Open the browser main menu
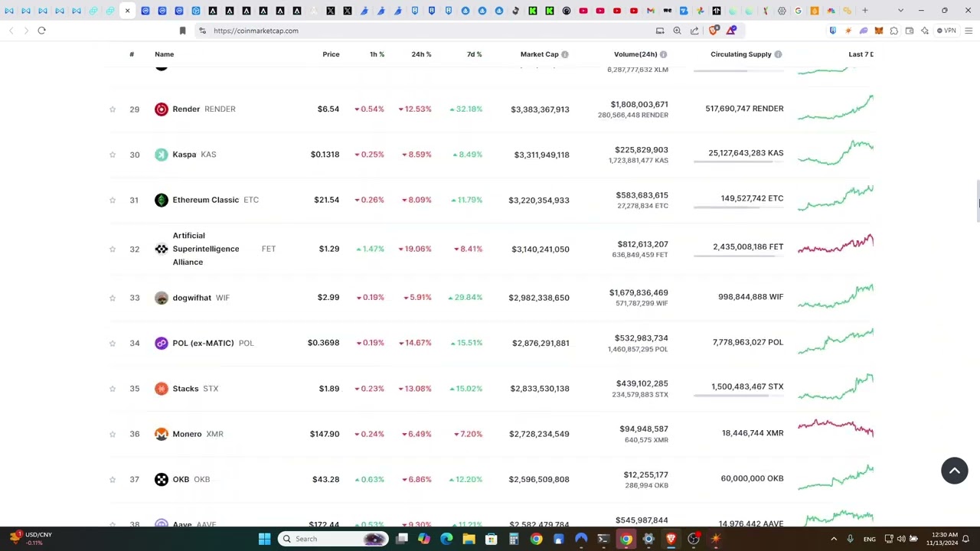This screenshot has height=551, width=980. (969, 31)
